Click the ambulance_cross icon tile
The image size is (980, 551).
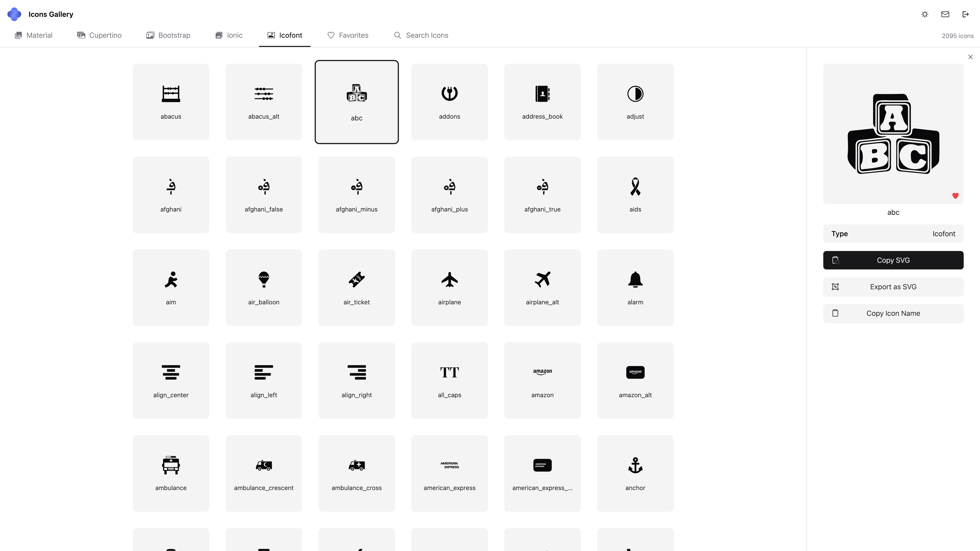click(x=357, y=473)
